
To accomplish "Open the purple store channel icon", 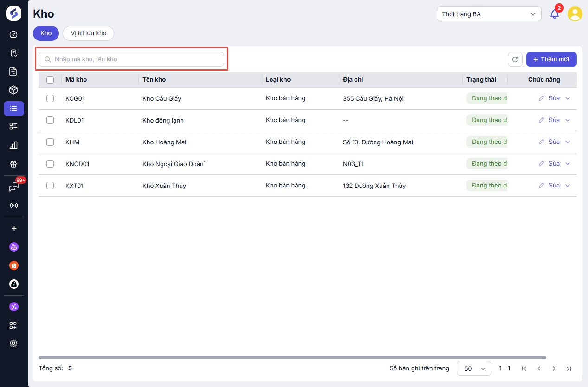I will 14,247.
